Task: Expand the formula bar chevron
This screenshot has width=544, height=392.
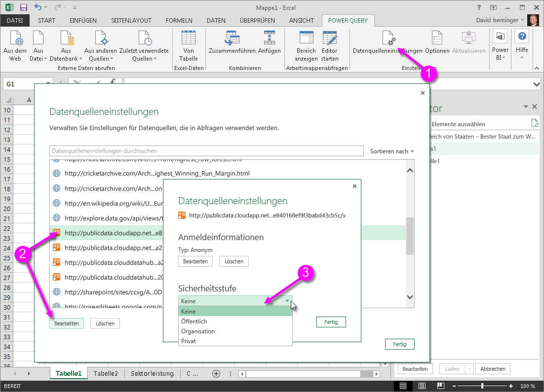Action: pyautogui.click(x=537, y=84)
